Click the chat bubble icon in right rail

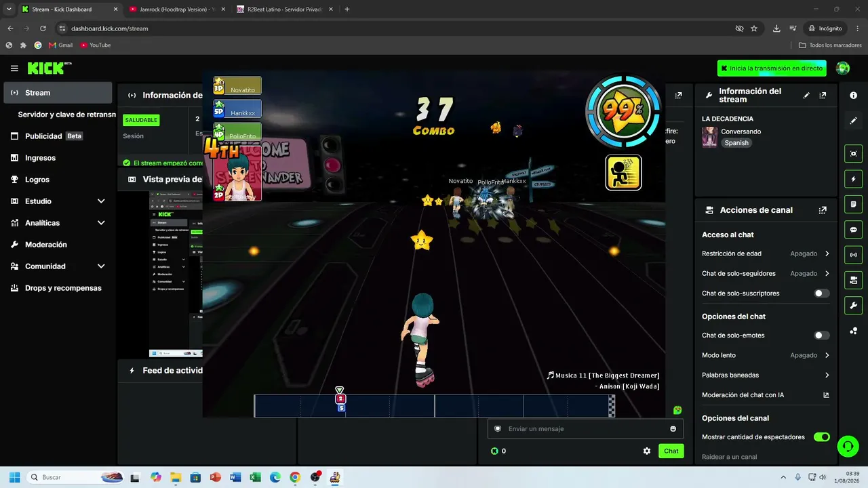[x=853, y=230]
